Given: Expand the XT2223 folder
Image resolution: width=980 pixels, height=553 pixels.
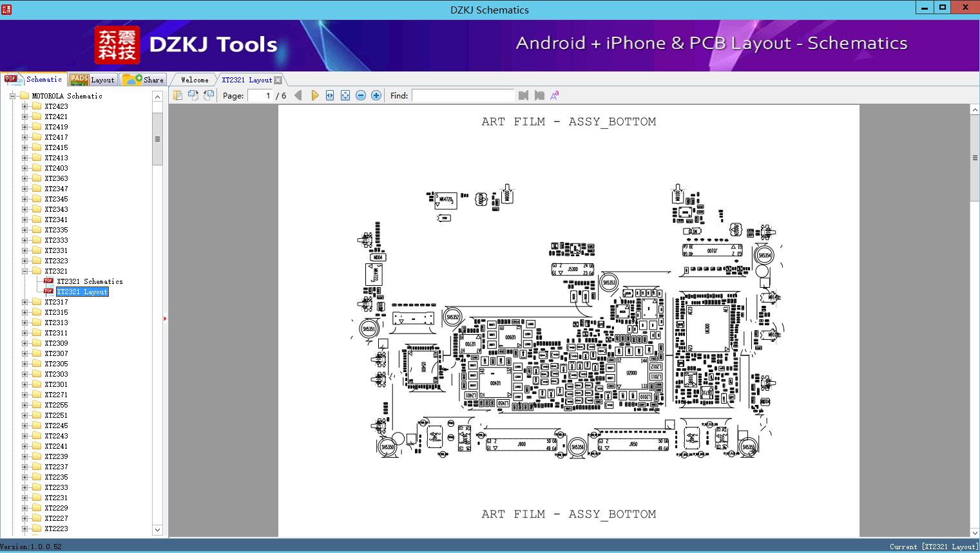Looking at the screenshot, I should 25,529.
